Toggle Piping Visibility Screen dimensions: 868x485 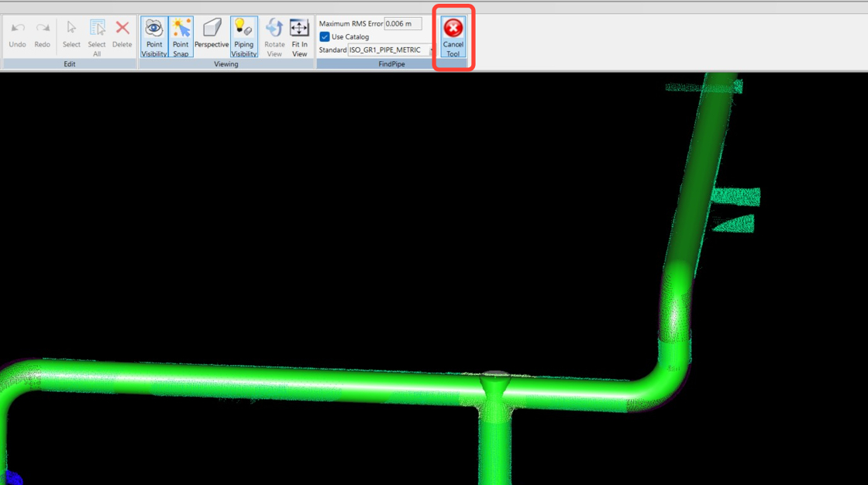[x=243, y=37]
